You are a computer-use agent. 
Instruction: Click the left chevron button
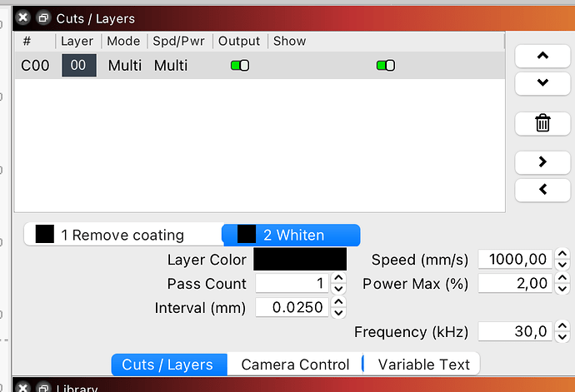pyautogui.click(x=542, y=190)
